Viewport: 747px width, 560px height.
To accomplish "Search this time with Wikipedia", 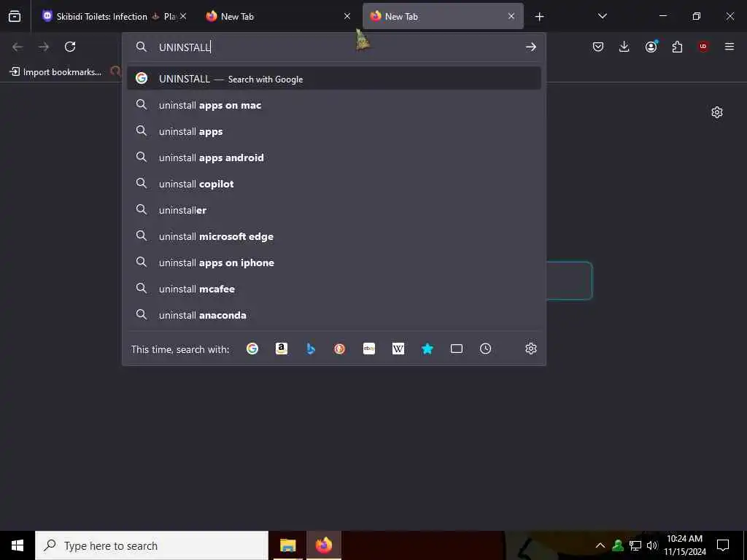I will [x=398, y=349].
